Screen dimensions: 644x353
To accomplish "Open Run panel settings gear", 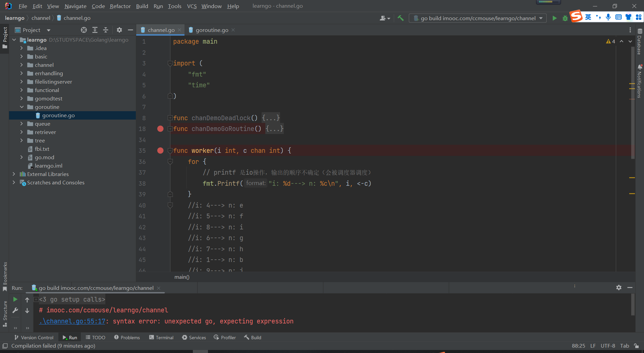I will click(619, 288).
